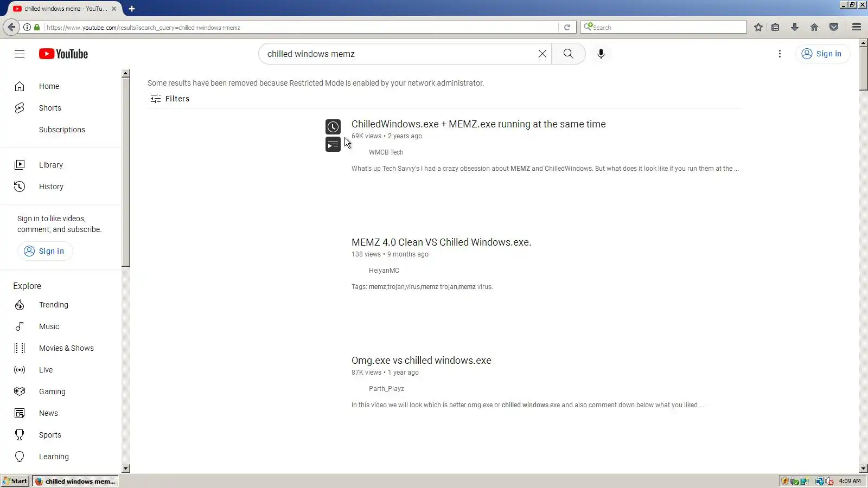Close the chilled windows memz tab
Screen dimensions: 868x488
tap(114, 9)
